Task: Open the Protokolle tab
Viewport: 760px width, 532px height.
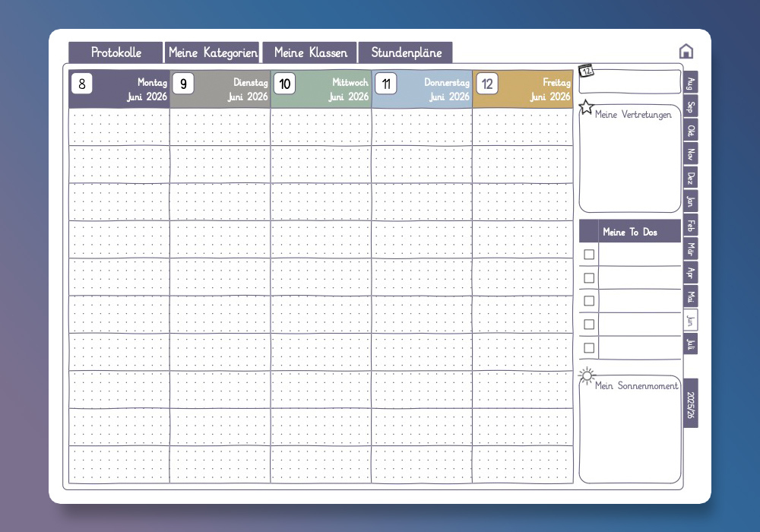Action: (x=116, y=52)
